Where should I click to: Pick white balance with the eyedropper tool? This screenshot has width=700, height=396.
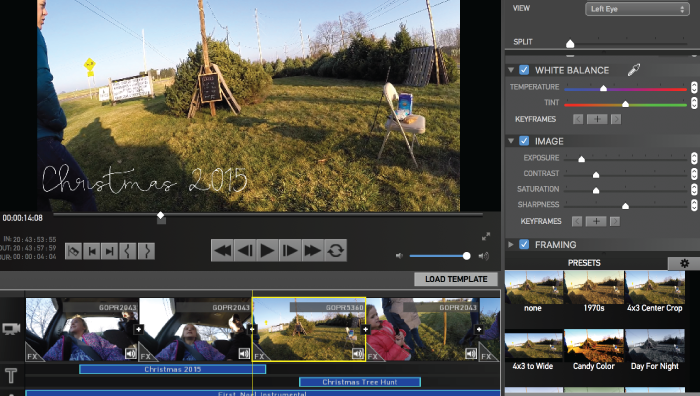click(633, 70)
